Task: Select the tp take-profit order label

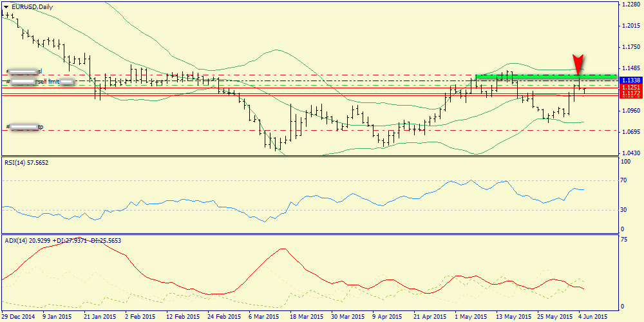Action: (x=40, y=126)
